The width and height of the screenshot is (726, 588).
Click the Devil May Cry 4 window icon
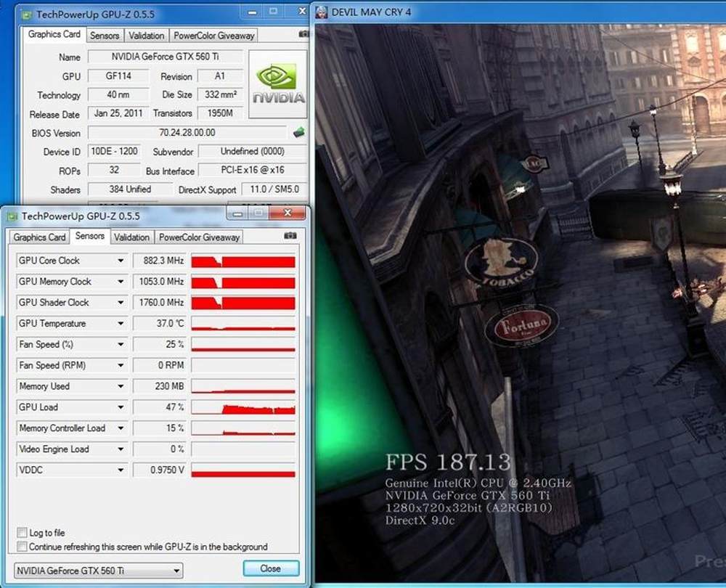[322, 12]
